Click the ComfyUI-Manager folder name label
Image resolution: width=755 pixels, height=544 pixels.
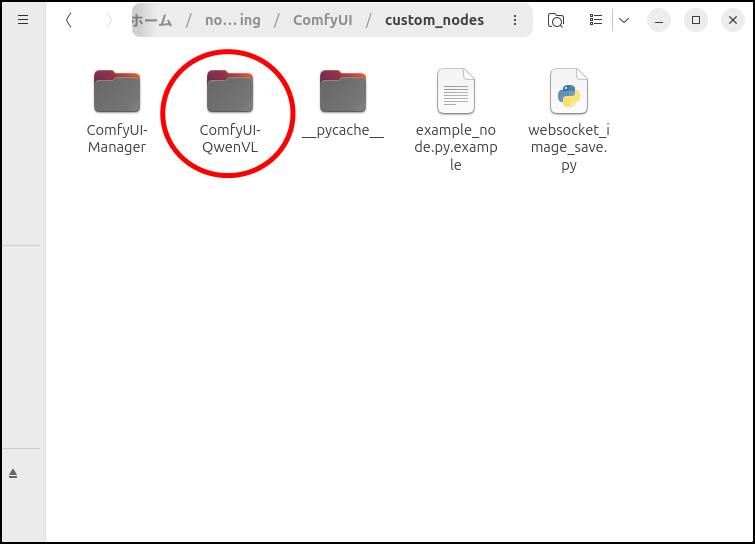pyautogui.click(x=117, y=139)
